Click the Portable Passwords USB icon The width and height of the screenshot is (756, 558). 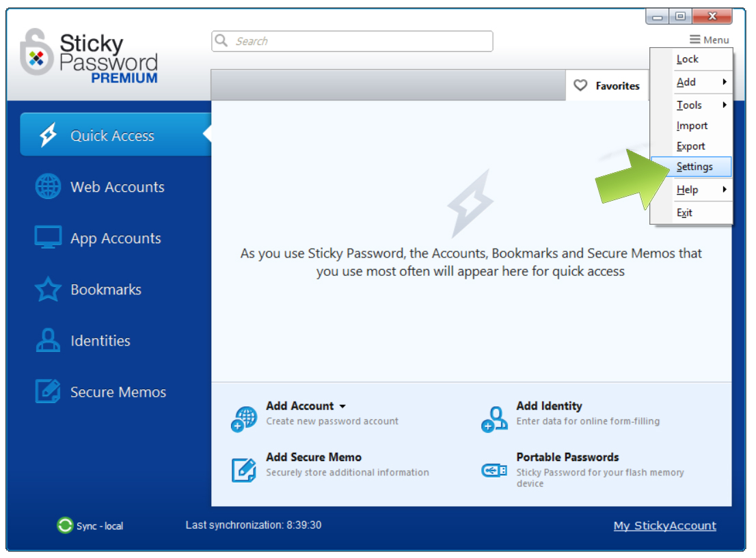coord(494,470)
